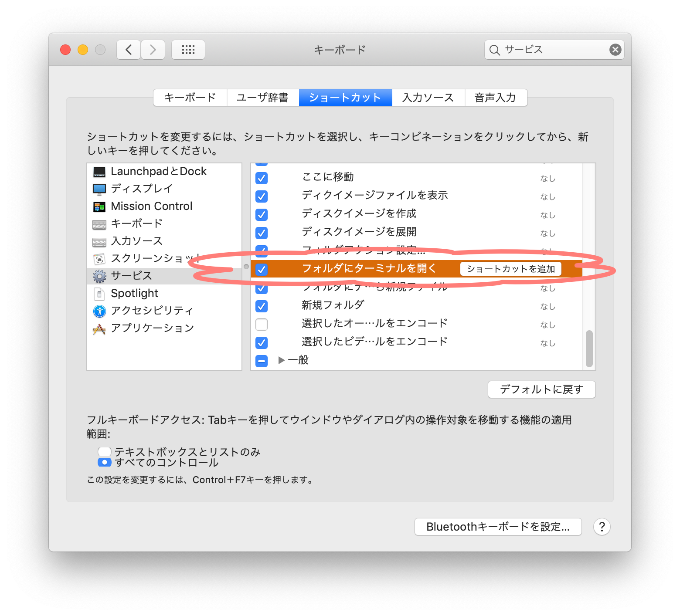Switch to the ユーザ辞書 tab

pos(263,98)
